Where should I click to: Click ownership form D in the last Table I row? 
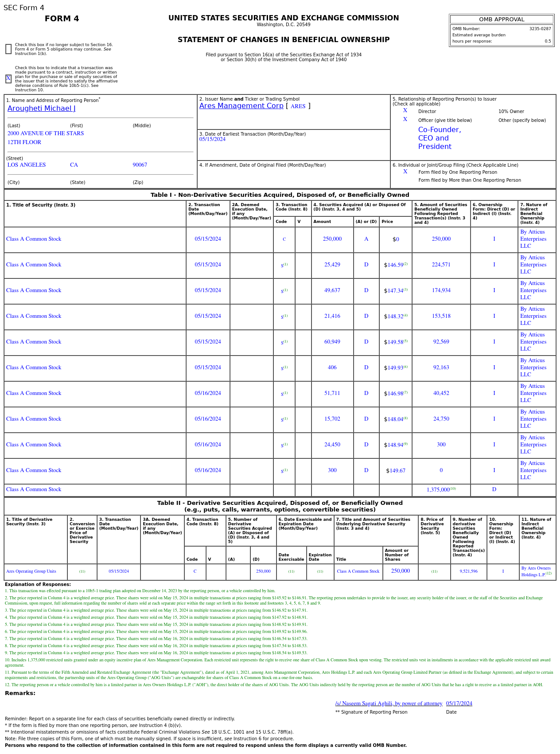[494, 489]
